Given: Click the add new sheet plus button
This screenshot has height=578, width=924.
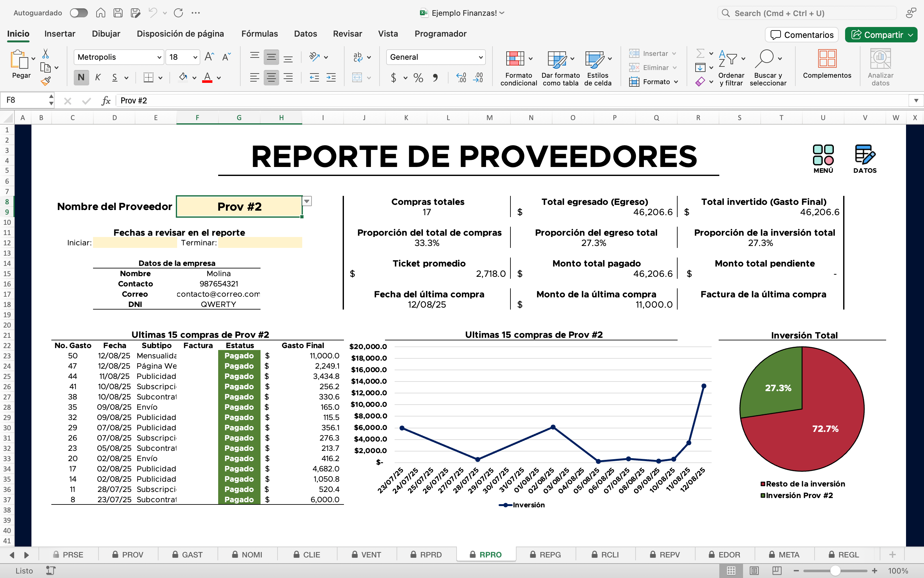Looking at the screenshot, I should click(x=892, y=554).
